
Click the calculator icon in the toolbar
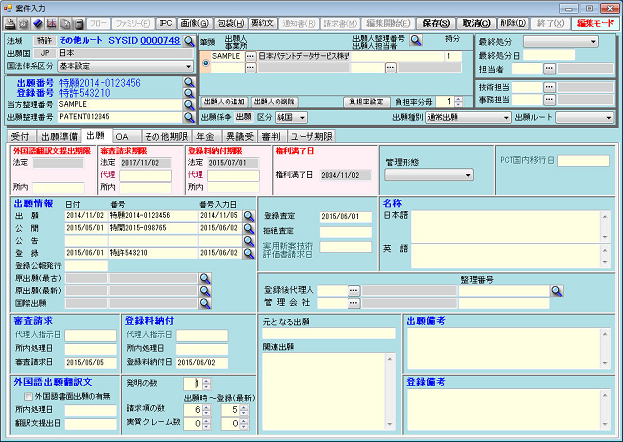tap(79, 24)
